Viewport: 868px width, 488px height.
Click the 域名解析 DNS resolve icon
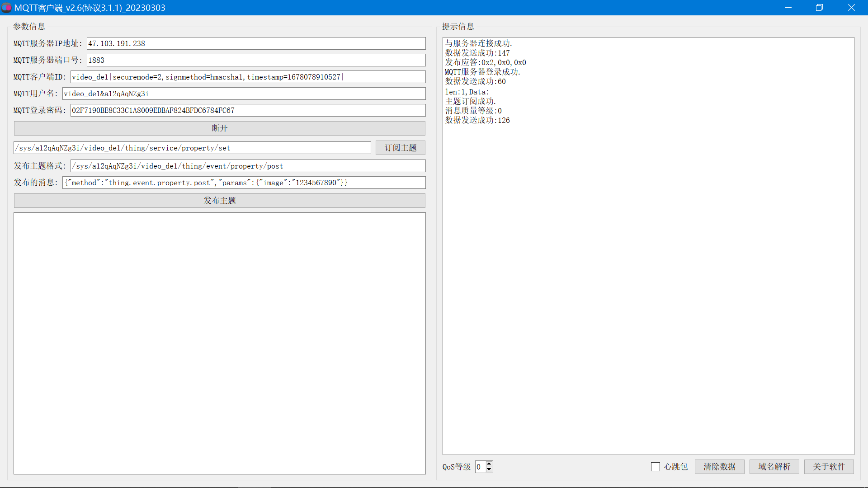click(773, 467)
